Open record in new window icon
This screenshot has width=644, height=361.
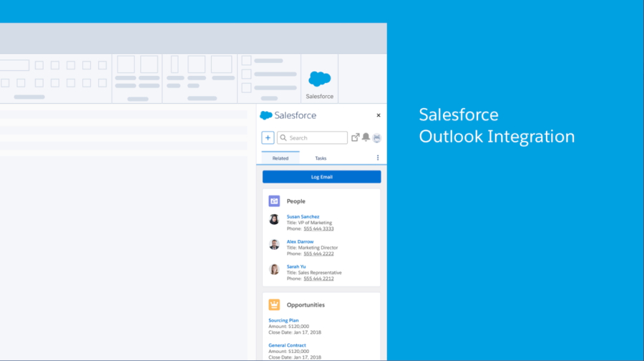coord(355,138)
